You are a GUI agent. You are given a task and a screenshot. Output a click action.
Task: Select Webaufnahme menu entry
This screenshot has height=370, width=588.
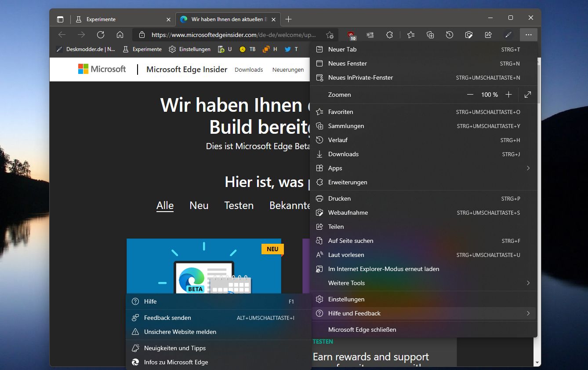pos(424,213)
